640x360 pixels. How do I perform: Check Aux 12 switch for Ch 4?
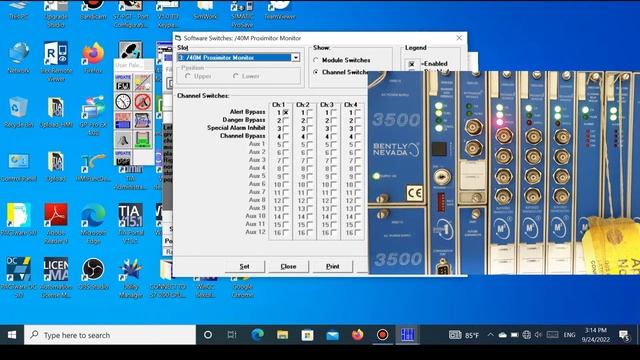pos(358,233)
